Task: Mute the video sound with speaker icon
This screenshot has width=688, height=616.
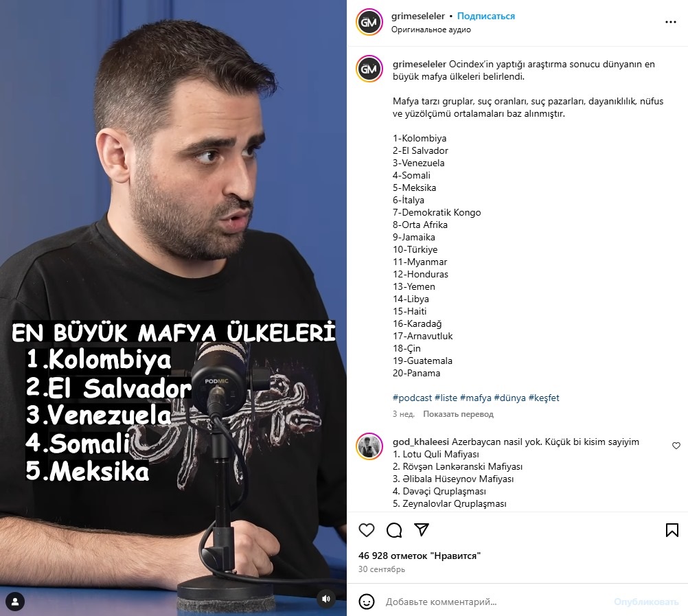Action: pyautogui.click(x=326, y=599)
